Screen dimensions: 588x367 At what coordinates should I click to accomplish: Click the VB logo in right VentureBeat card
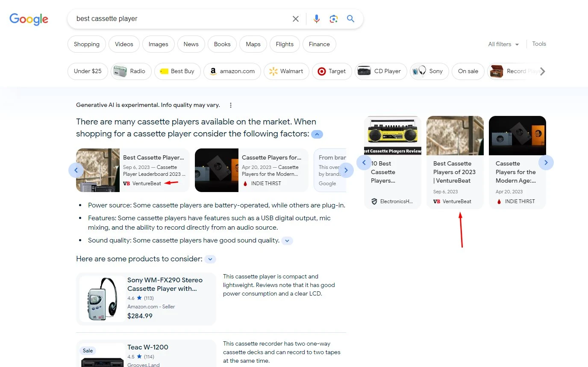[x=437, y=201]
